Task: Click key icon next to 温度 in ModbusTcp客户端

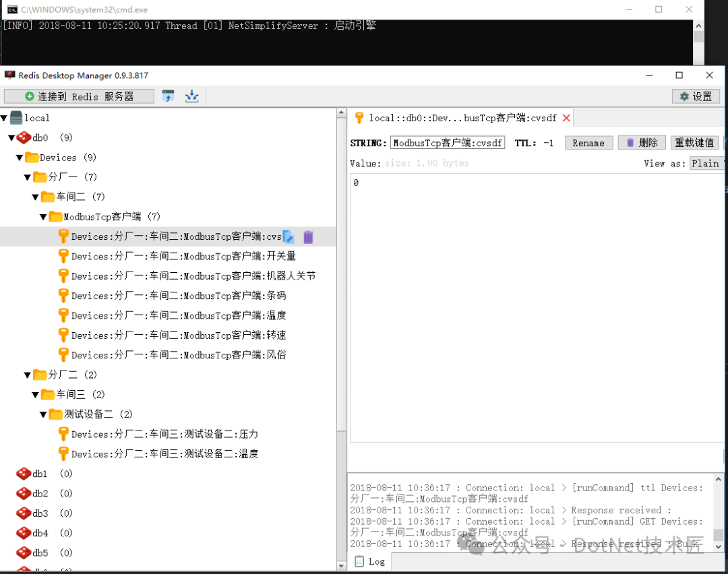Action: tap(63, 315)
